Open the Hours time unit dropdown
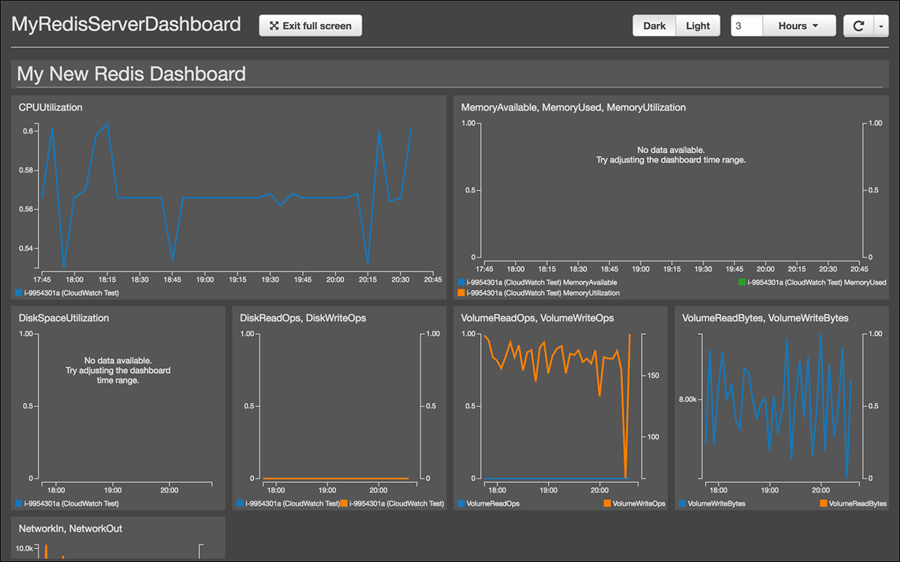 (799, 26)
